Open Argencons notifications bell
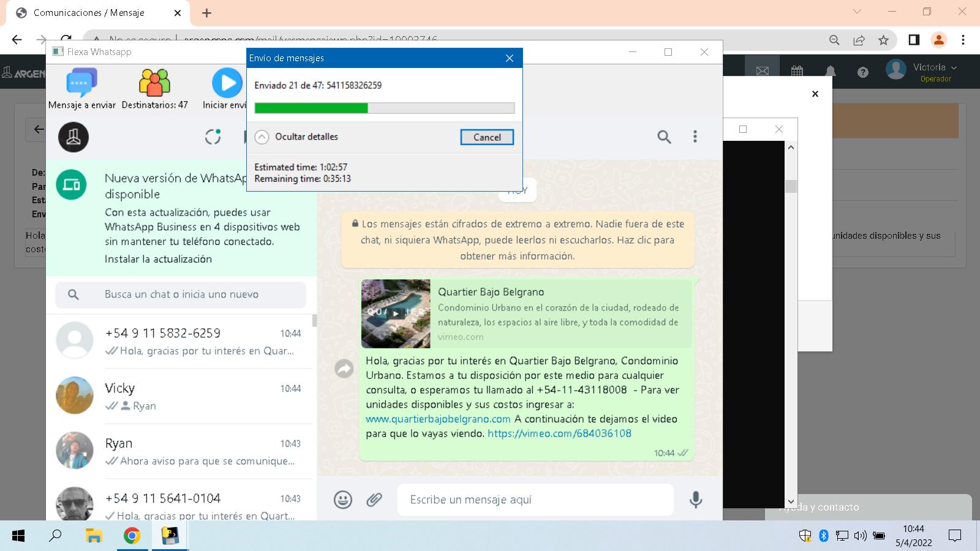980x551 pixels. [831, 72]
